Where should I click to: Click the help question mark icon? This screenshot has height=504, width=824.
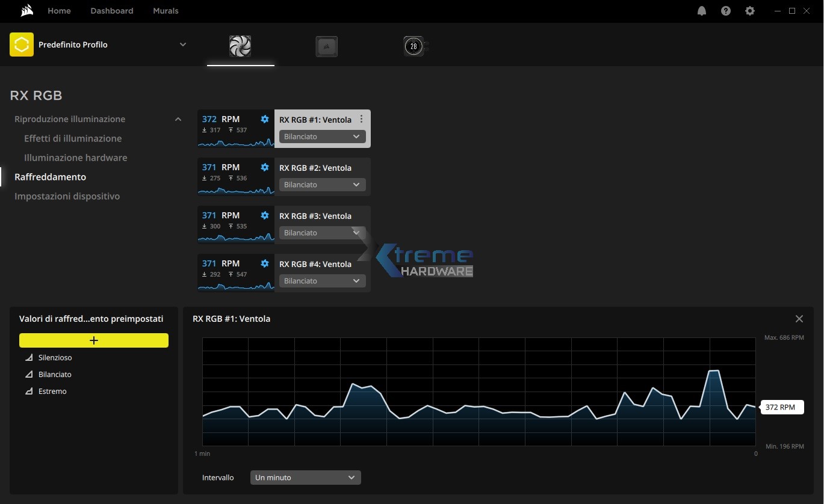coord(725,11)
